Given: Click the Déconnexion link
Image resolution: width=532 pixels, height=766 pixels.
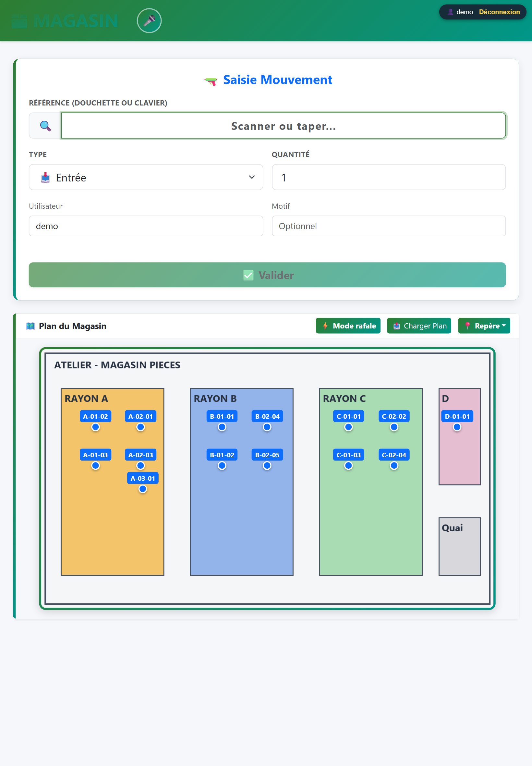Looking at the screenshot, I should (499, 12).
